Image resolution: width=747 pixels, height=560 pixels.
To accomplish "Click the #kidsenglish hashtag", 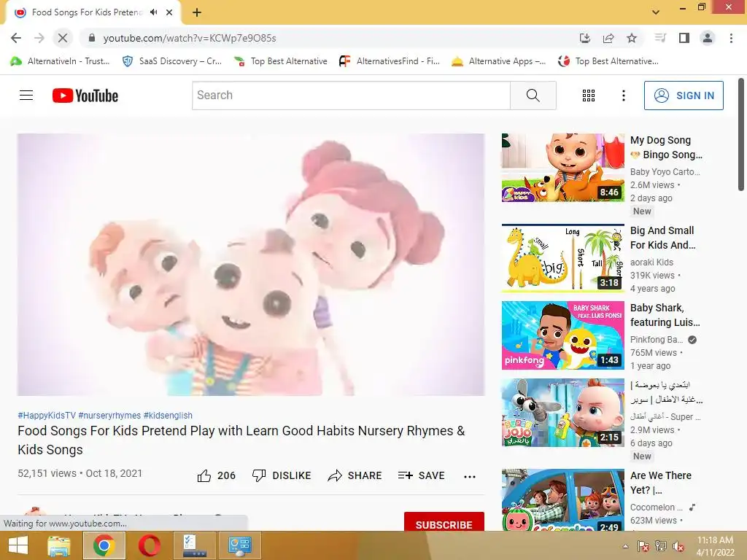I will pos(168,415).
